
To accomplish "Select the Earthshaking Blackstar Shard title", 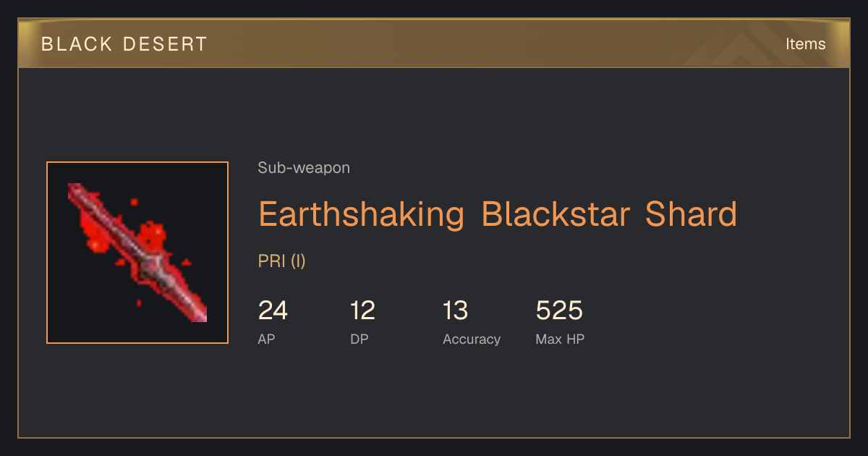I will point(498,214).
